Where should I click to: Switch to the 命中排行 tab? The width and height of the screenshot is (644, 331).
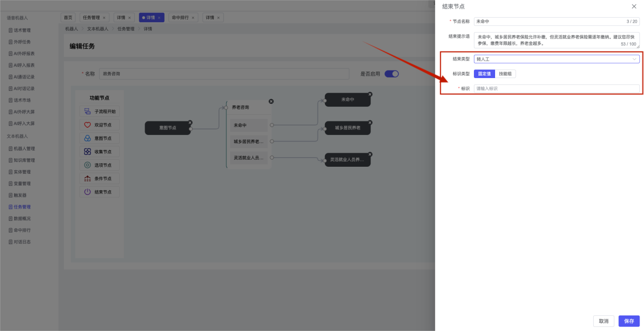180,18
